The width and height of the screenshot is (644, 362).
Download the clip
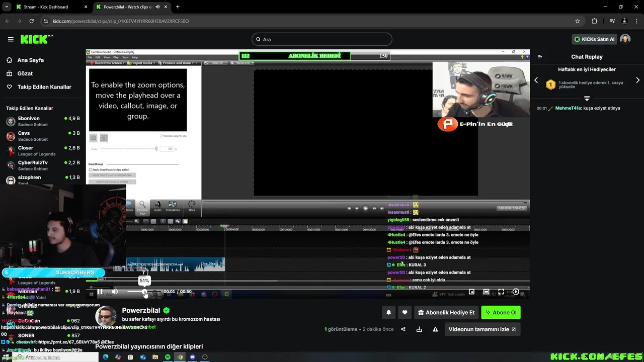419,329
